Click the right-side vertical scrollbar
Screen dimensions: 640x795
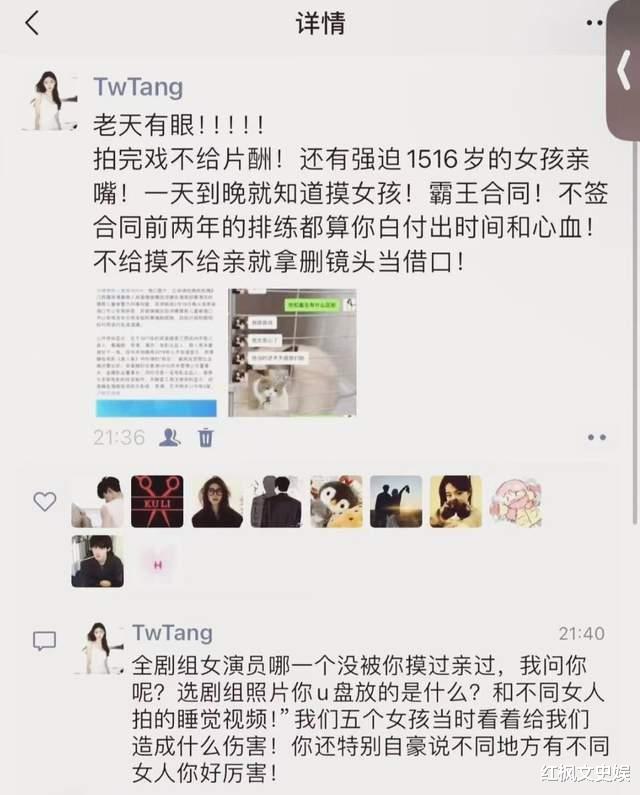coord(635,332)
